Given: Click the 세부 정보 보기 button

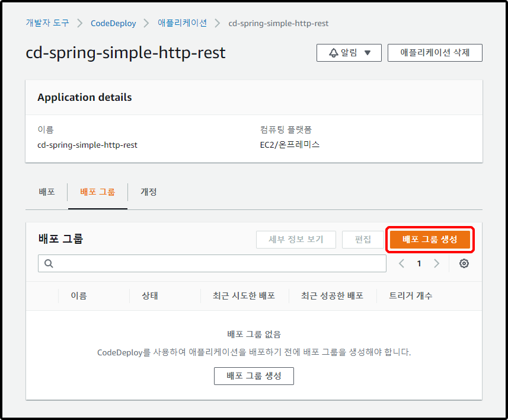Looking at the screenshot, I should coord(296,239).
